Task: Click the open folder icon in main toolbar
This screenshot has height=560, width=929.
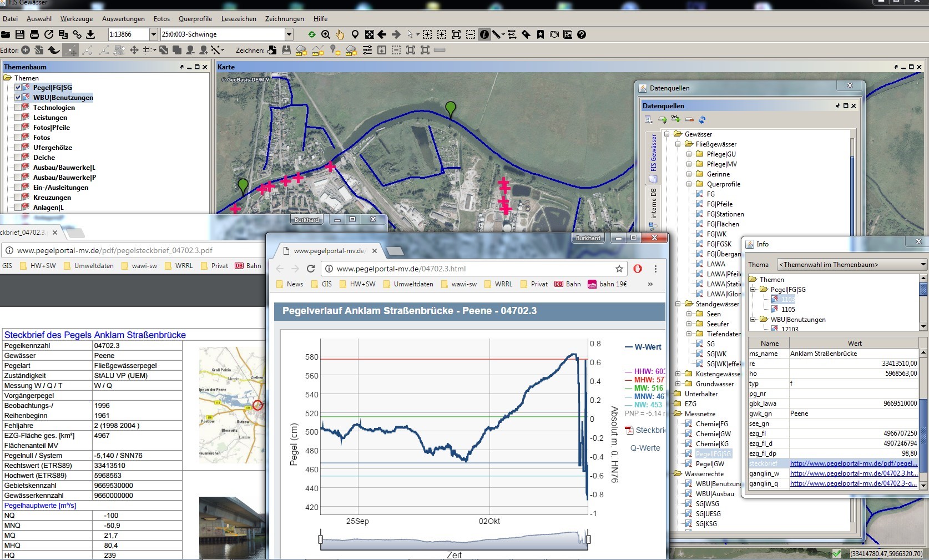Action: tap(6, 34)
